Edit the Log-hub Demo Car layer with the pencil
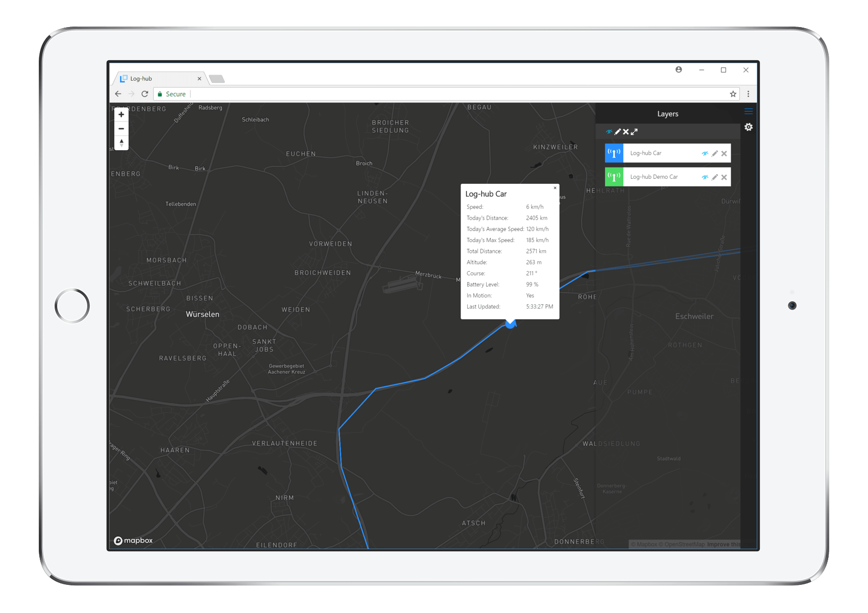Viewport: 868px width, 613px height. 715,177
